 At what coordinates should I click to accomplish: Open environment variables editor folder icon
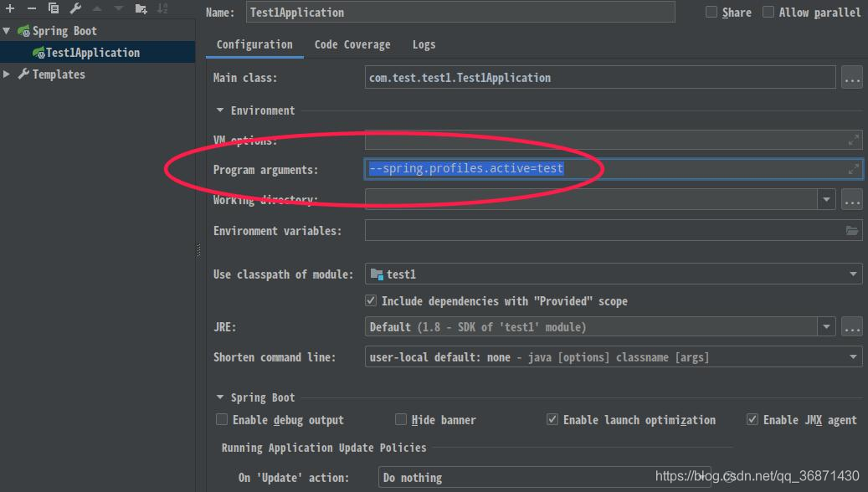(x=852, y=231)
